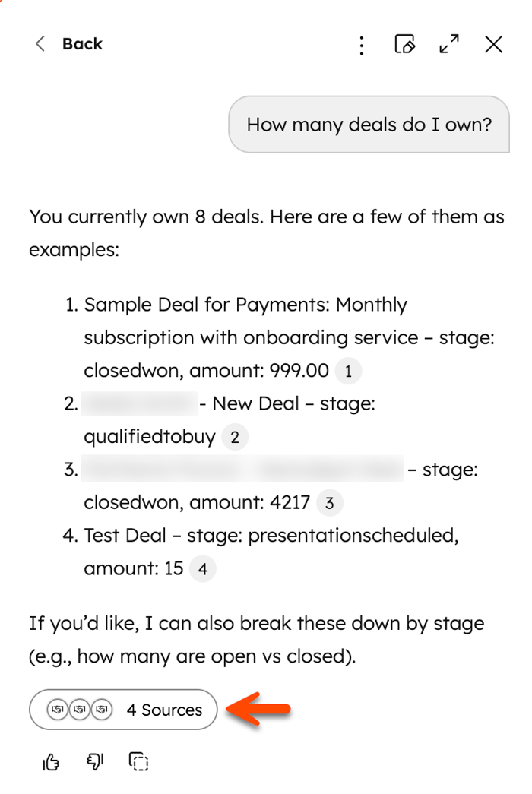Image resolution: width=532 pixels, height=794 pixels.
Task: Open citation 1 for Sample Deal
Action: pyautogui.click(x=348, y=372)
